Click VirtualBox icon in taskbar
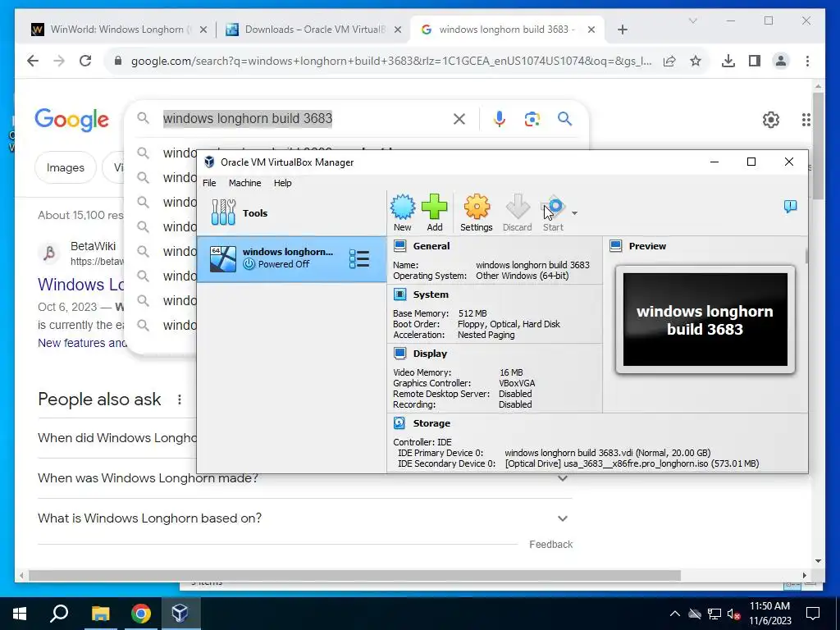Viewport: 840px width, 630px height. click(x=180, y=614)
